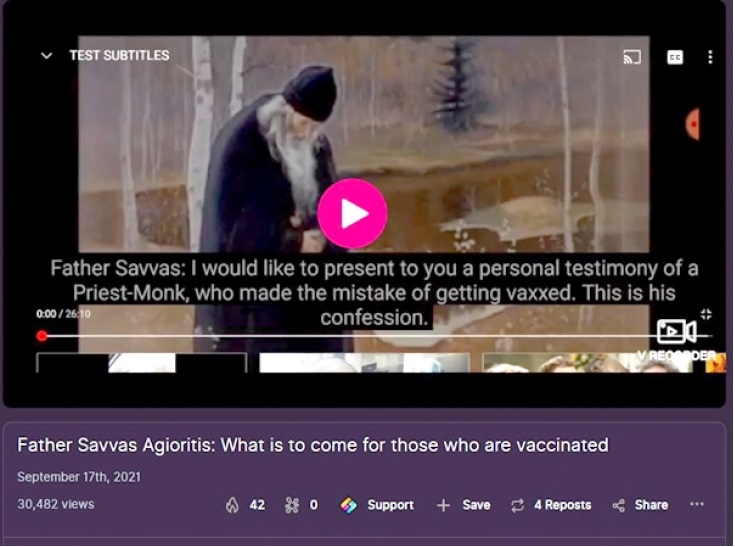Click the 4 Reposts button

pos(551,505)
